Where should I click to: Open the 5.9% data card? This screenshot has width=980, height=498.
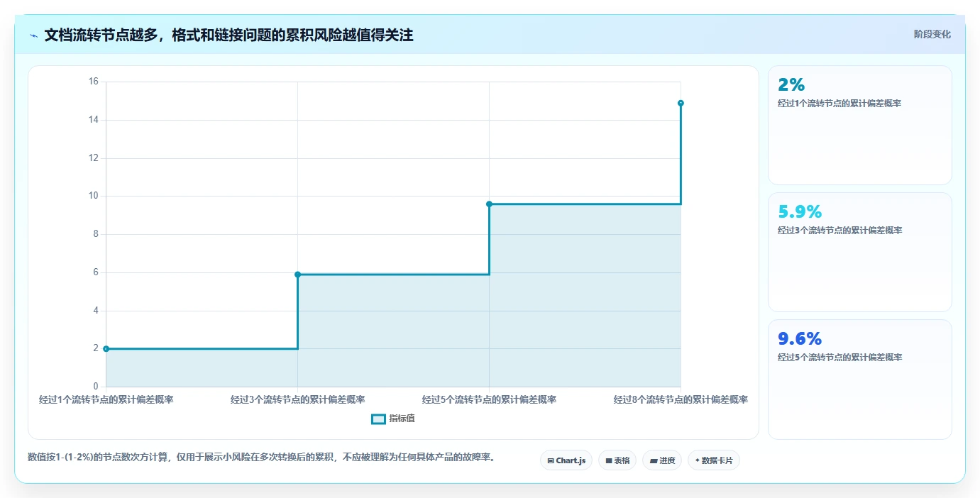pos(860,252)
